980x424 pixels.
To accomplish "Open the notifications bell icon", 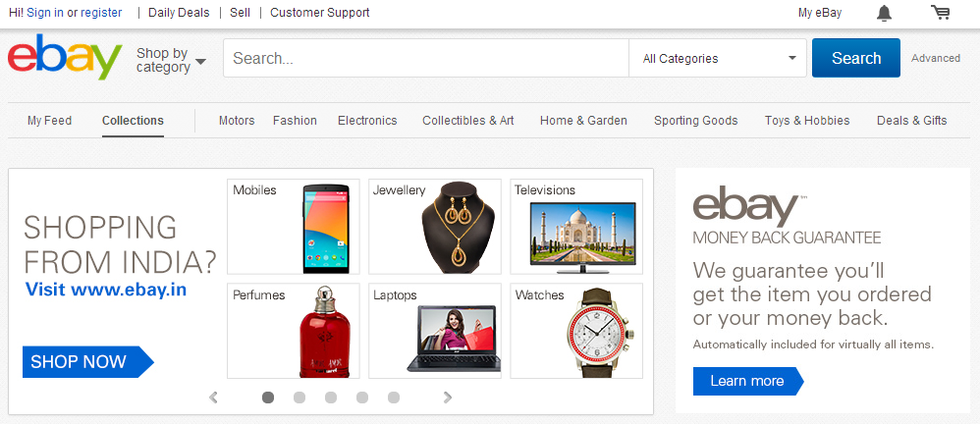I will [884, 13].
